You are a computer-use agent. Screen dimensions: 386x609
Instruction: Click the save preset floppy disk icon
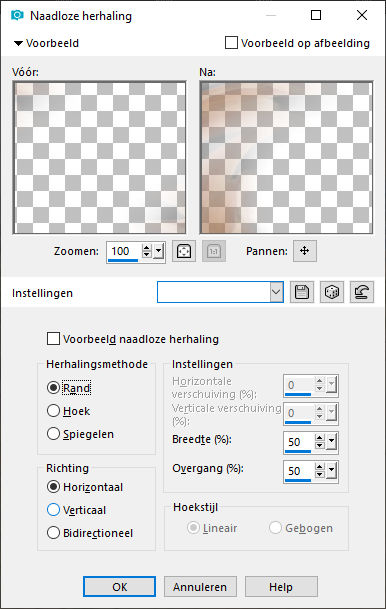302,292
